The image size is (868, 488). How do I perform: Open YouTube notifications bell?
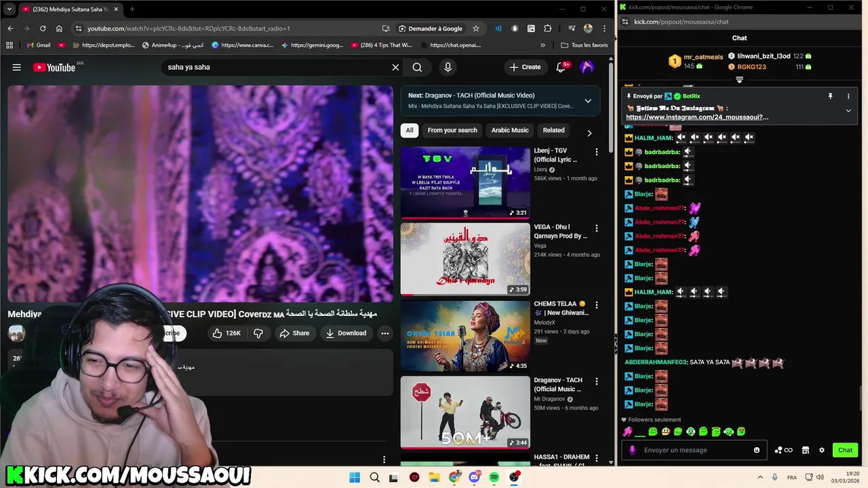(x=561, y=67)
